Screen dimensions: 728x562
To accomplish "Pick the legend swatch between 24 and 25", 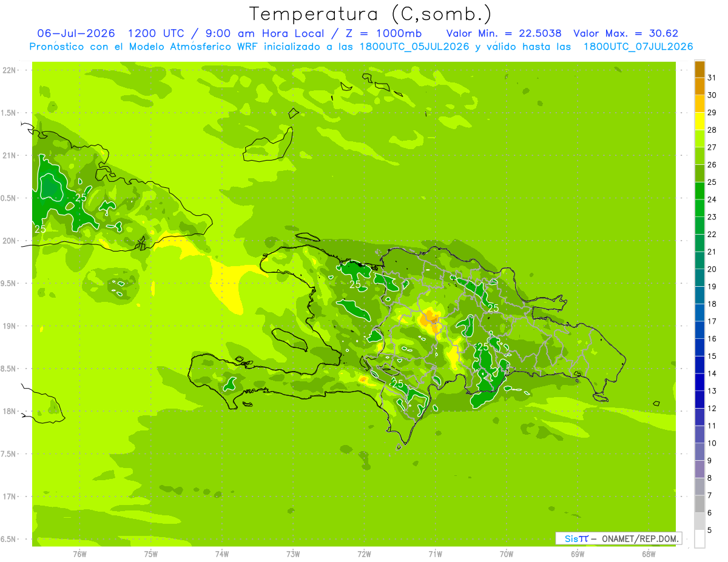I will (699, 191).
